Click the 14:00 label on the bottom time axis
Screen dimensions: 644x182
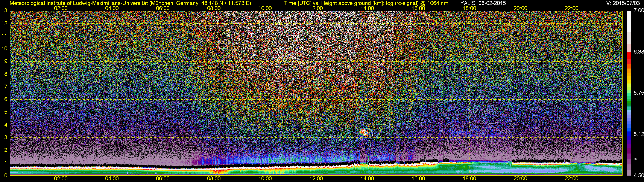coord(367,179)
